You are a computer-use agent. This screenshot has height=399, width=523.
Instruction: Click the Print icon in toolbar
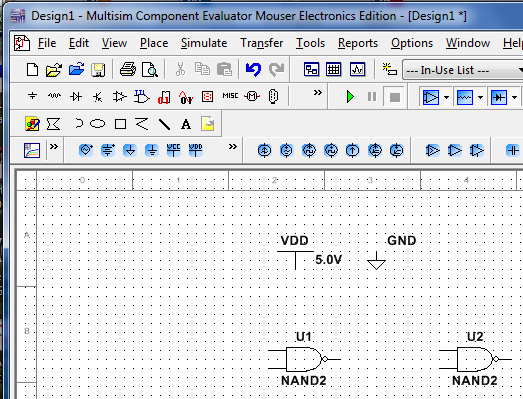point(128,69)
